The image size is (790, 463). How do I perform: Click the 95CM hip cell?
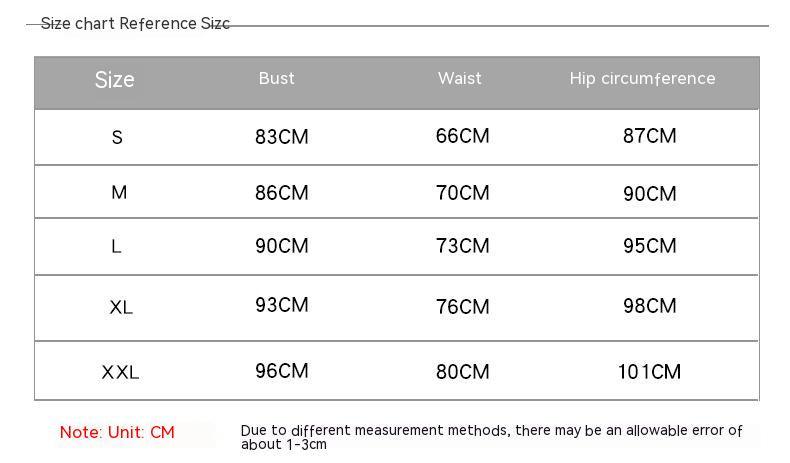649,245
